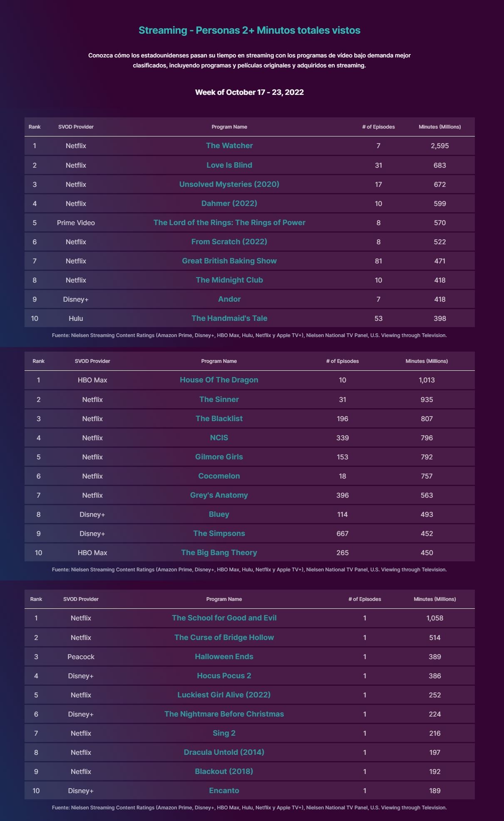Open the Encanto movie link
Screen dimensions: 504x821
click(x=224, y=791)
